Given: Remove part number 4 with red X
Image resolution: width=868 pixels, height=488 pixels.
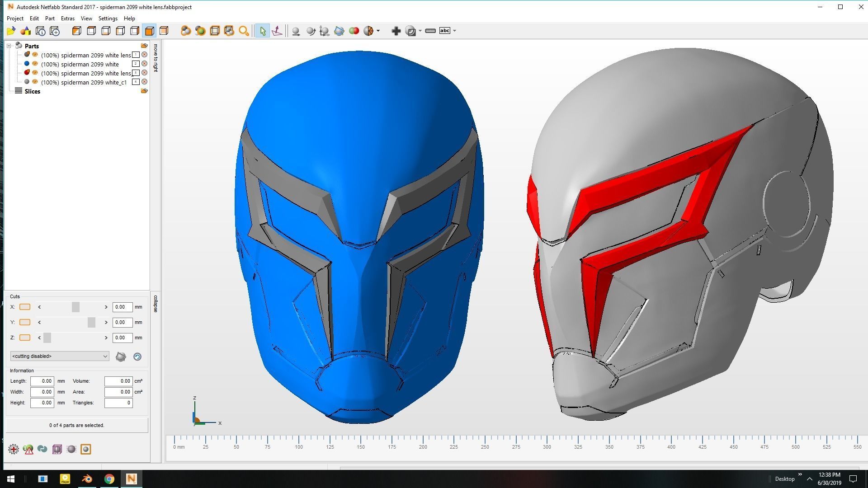Looking at the screenshot, I should [x=145, y=82].
